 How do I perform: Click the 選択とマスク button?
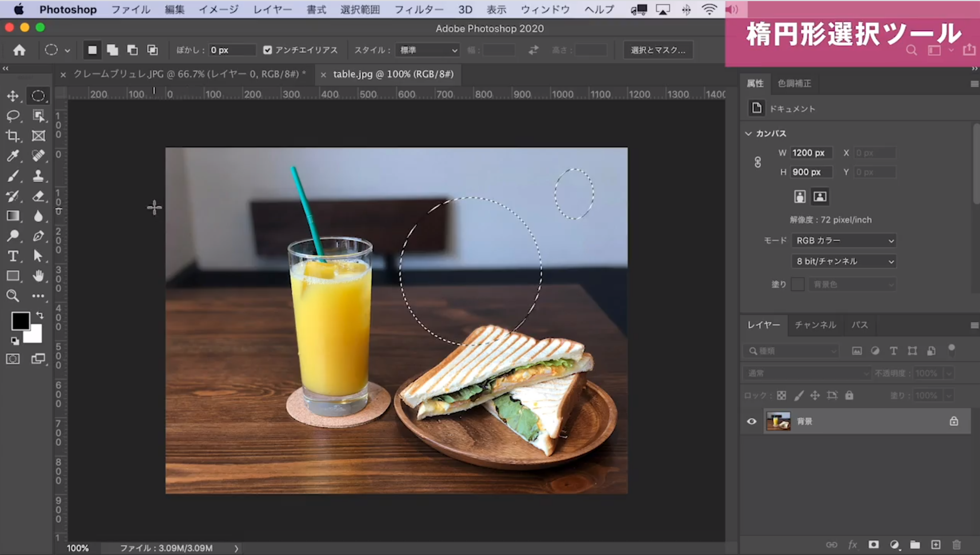(658, 50)
